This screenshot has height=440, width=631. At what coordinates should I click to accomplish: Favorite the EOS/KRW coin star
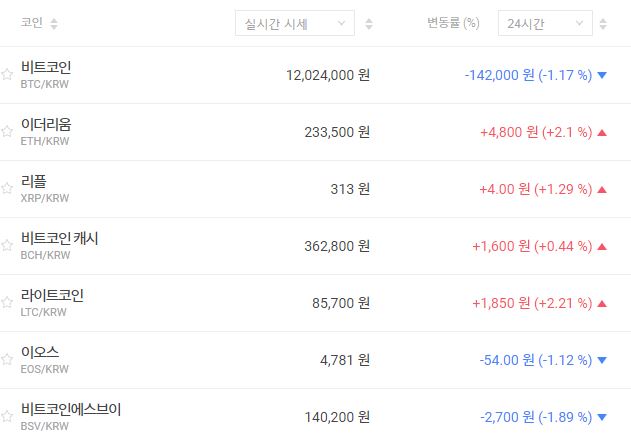click(7, 360)
